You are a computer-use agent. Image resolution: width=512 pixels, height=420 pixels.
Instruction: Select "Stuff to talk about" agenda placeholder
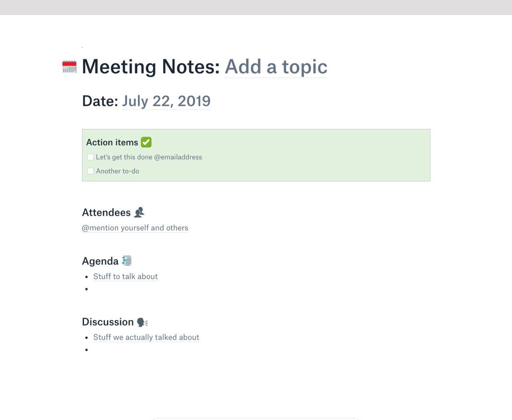[125, 276]
